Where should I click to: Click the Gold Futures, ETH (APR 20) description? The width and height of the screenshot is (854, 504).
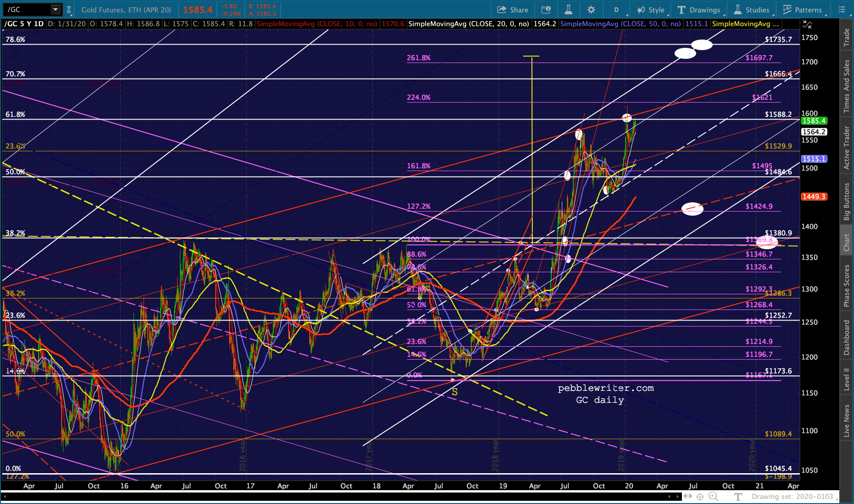click(x=126, y=10)
